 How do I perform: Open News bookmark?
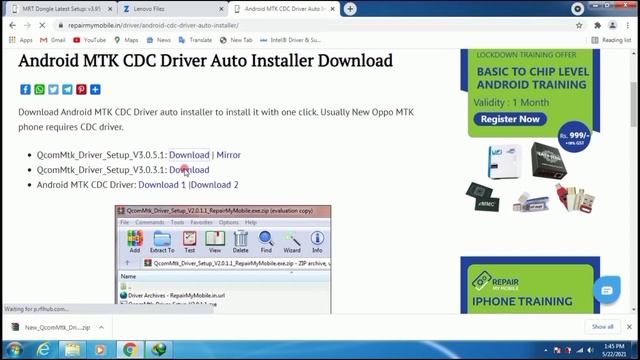(x=158, y=40)
